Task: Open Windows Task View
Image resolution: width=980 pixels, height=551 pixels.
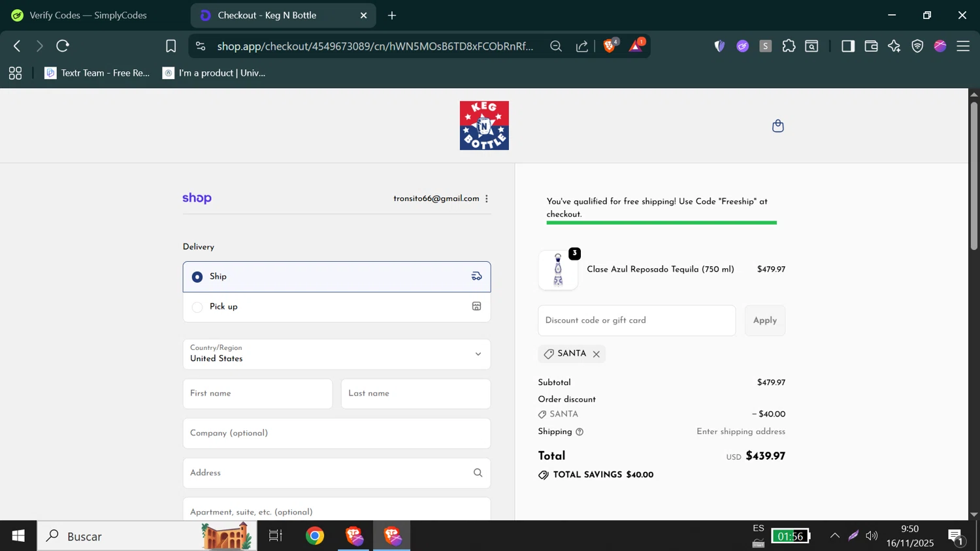Action: [x=276, y=536]
